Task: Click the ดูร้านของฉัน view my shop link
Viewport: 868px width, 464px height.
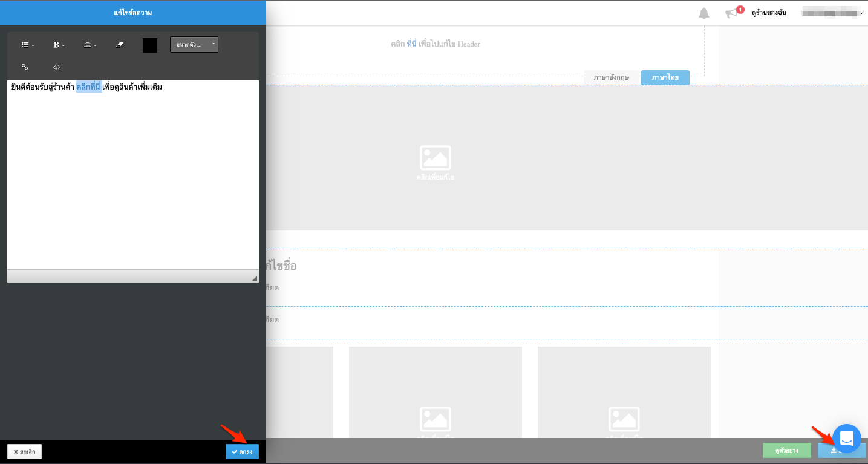Action: point(769,13)
